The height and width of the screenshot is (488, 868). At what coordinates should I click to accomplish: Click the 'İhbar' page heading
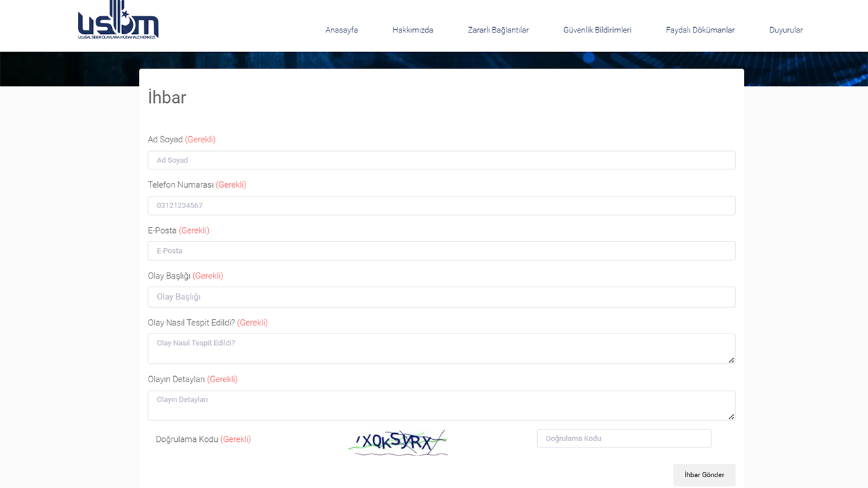(167, 98)
